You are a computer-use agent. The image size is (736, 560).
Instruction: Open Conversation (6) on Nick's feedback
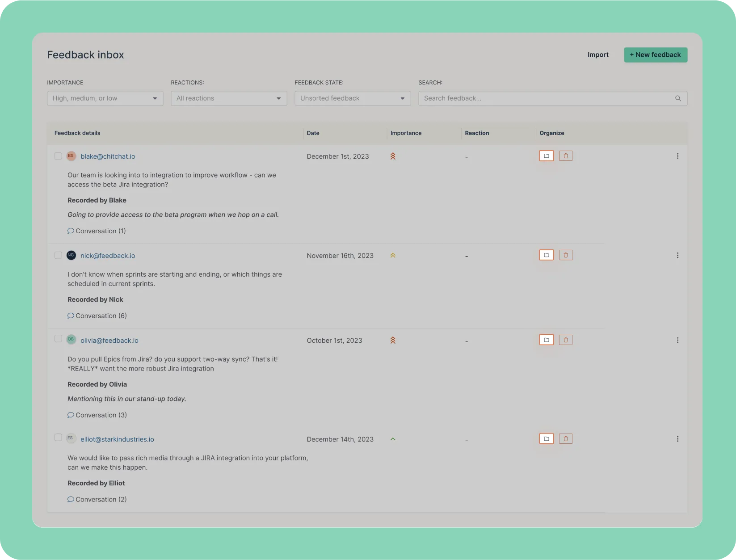point(97,316)
